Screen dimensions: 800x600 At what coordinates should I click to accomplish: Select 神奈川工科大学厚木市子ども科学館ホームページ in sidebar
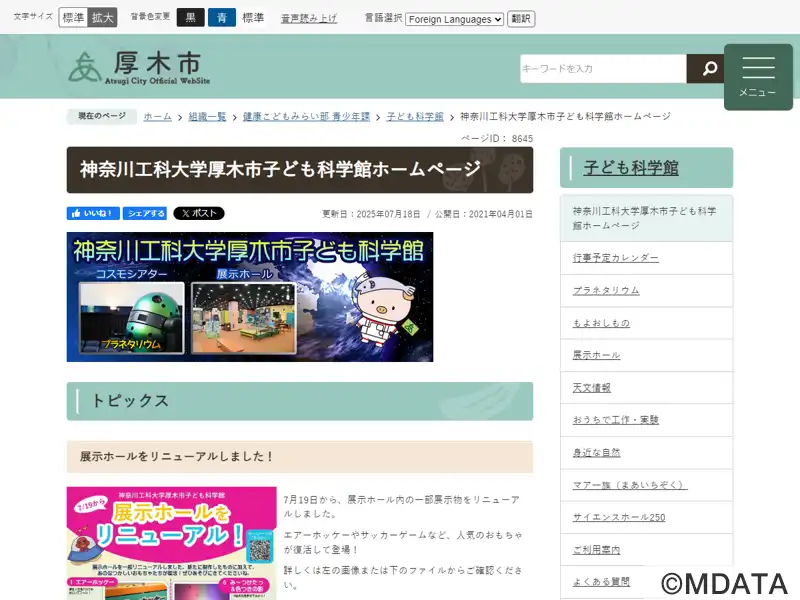(646, 218)
